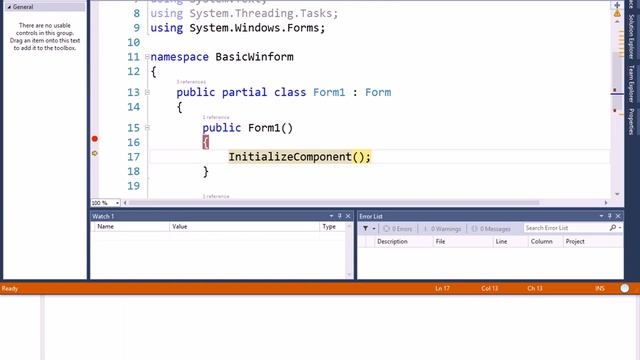Click the Watch 1 panel title
The height and width of the screenshot is (360, 640).
(103, 216)
